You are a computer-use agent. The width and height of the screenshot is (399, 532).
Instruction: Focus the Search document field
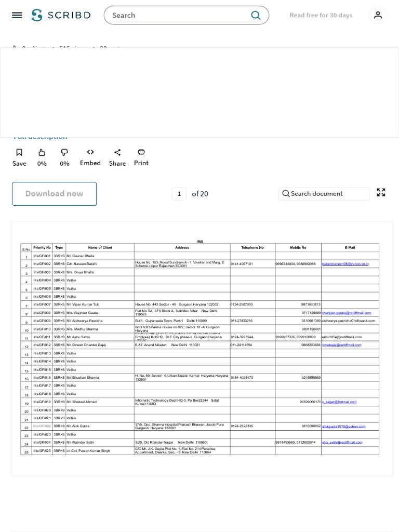pos(324,194)
